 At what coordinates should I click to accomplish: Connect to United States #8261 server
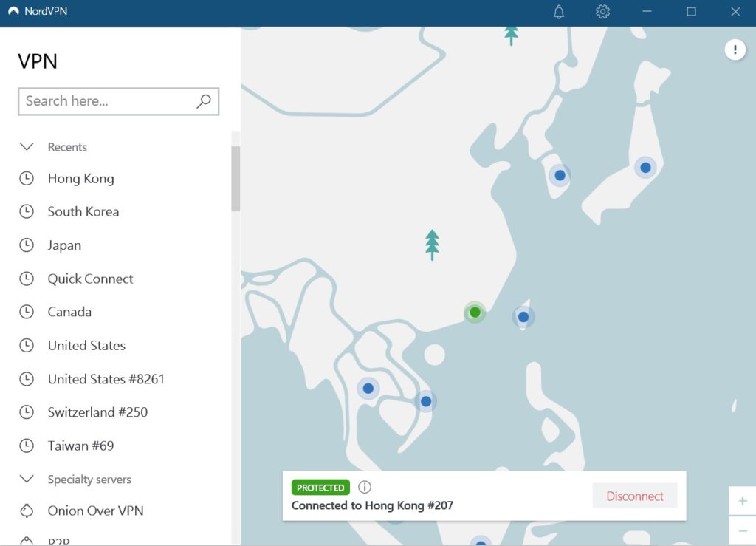point(106,379)
